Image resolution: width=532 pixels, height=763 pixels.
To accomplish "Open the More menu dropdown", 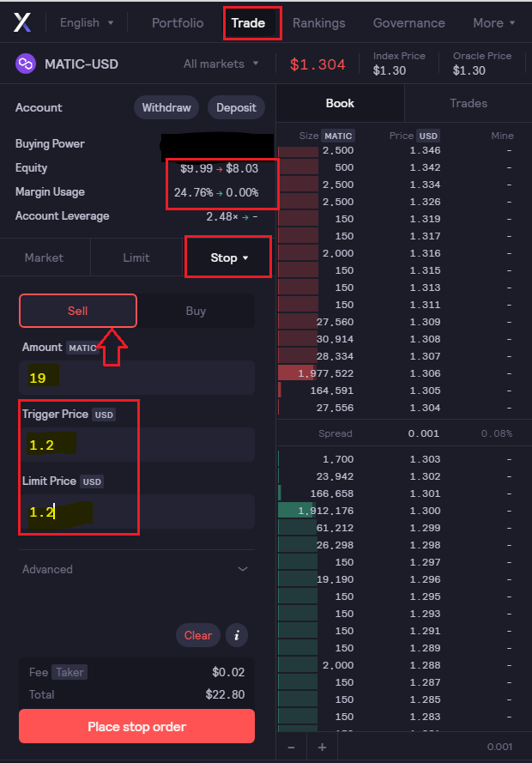I will [x=493, y=23].
